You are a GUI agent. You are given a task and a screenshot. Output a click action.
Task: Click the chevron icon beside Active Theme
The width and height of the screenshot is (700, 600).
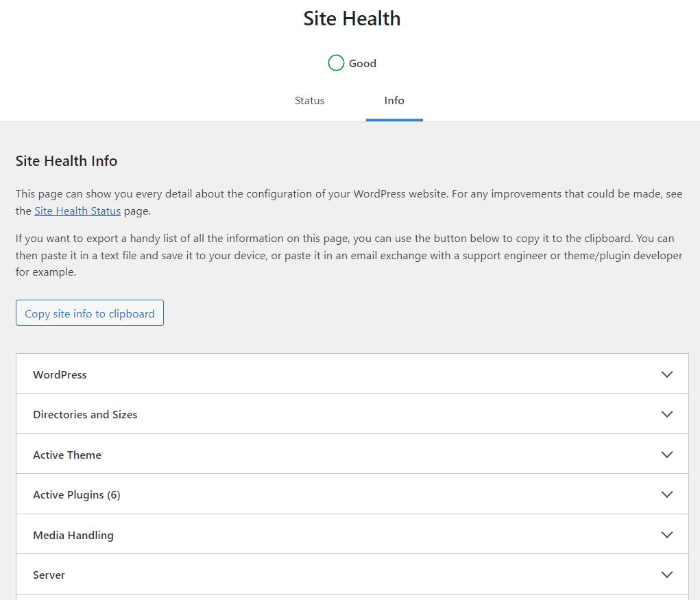click(x=666, y=454)
